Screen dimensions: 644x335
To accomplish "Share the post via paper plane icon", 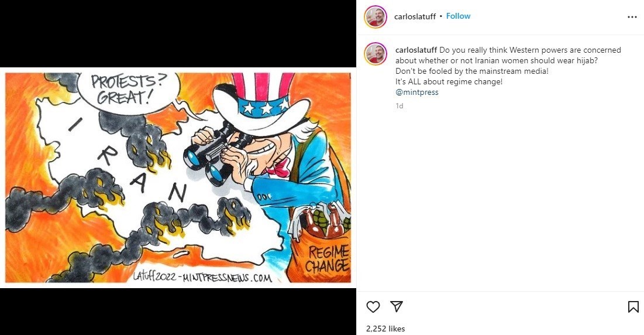I will click(x=397, y=306).
